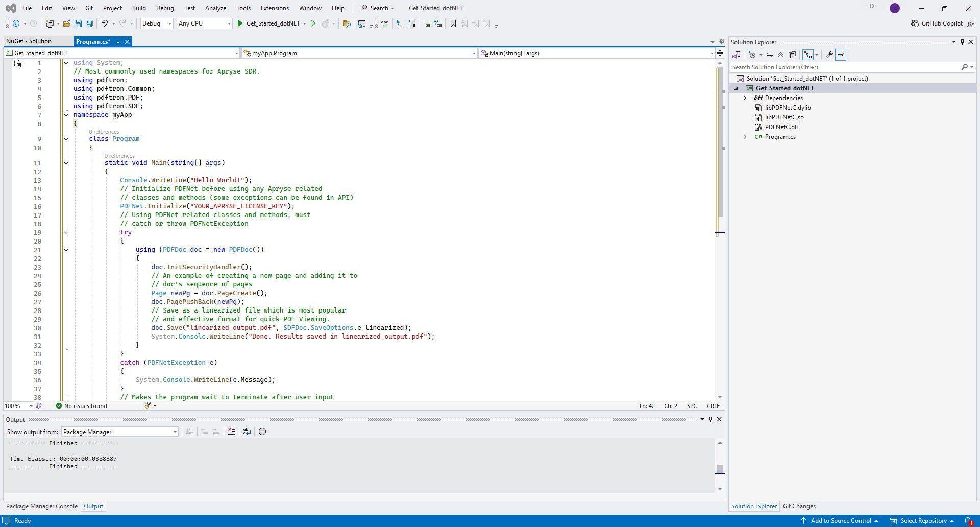The image size is (980, 527).
Task: Toggle a bookmark on current line
Action: click(453, 23)
